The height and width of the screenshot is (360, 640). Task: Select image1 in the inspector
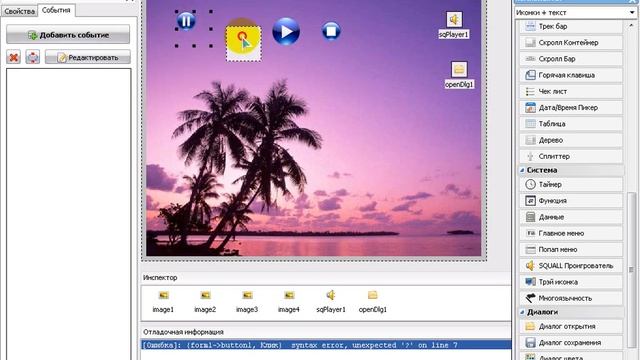163,302
